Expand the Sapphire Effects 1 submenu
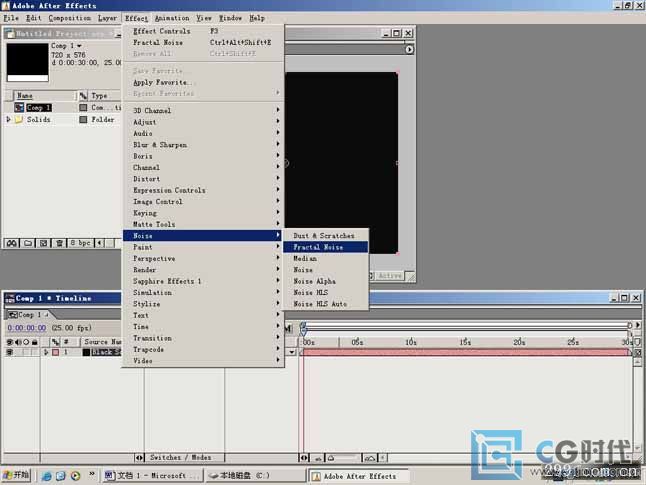The image size is (646, 485). point(204,281)
